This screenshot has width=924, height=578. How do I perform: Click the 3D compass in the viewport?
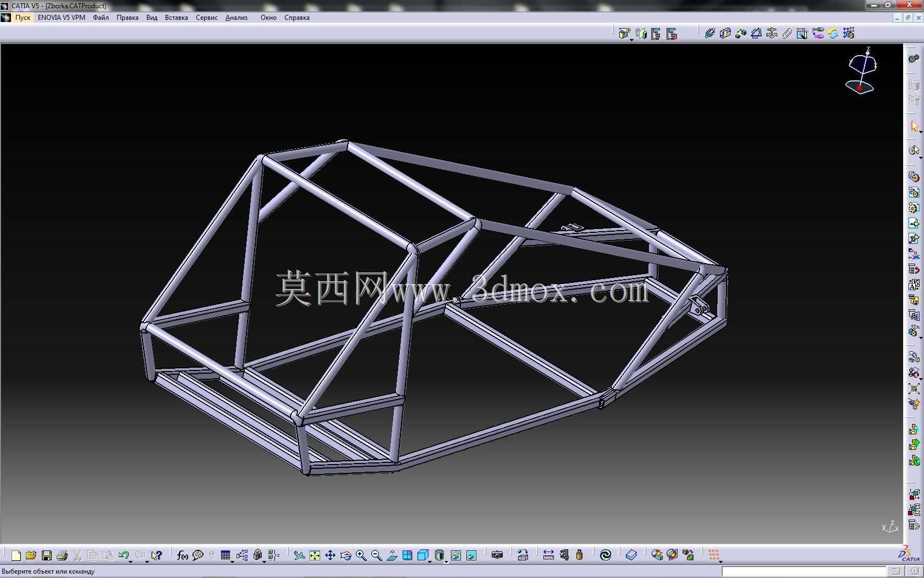point(861,71)
